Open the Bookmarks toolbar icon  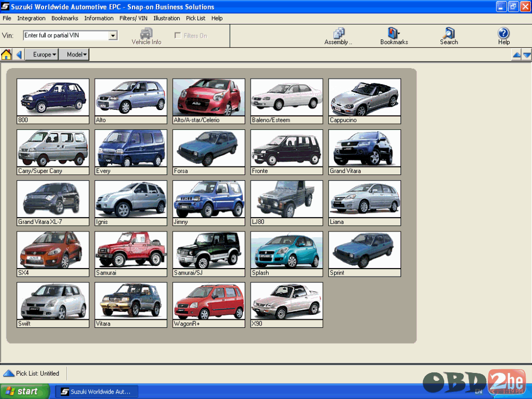coord(394,36)
